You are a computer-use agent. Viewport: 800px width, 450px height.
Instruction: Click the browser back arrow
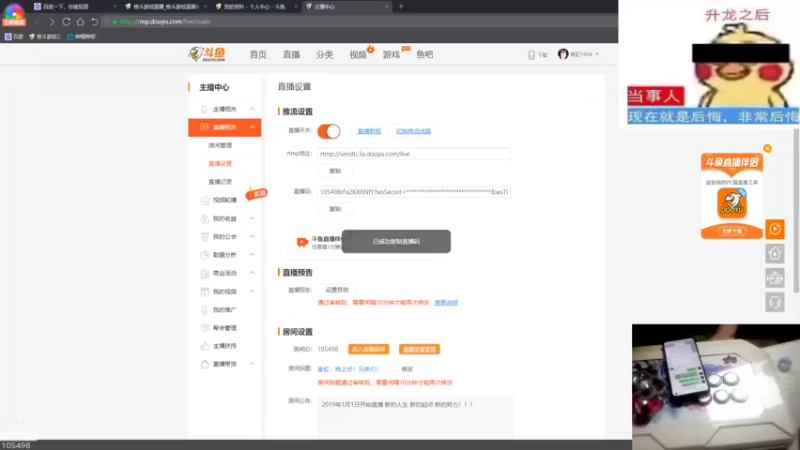(x=37, y=22)
